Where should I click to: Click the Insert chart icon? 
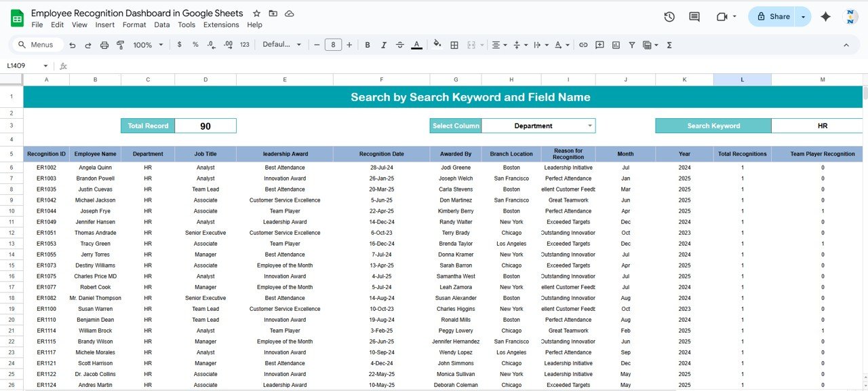tap(616, 45)
